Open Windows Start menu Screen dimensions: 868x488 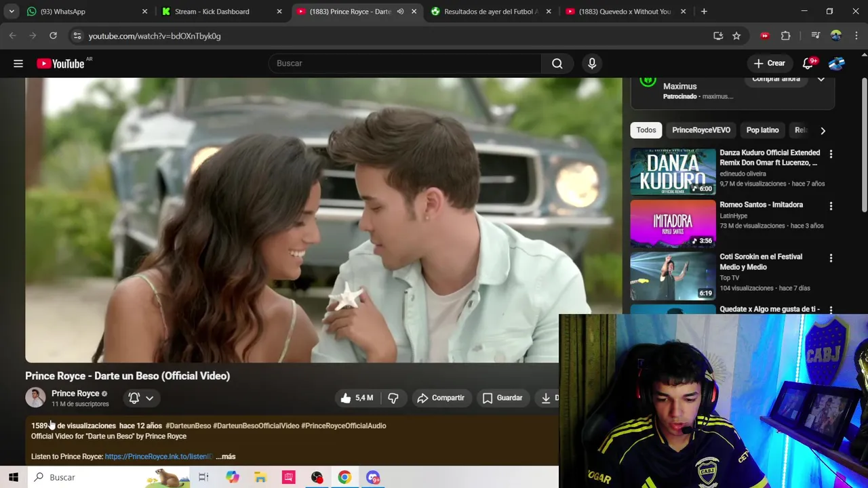pos(14,477)
